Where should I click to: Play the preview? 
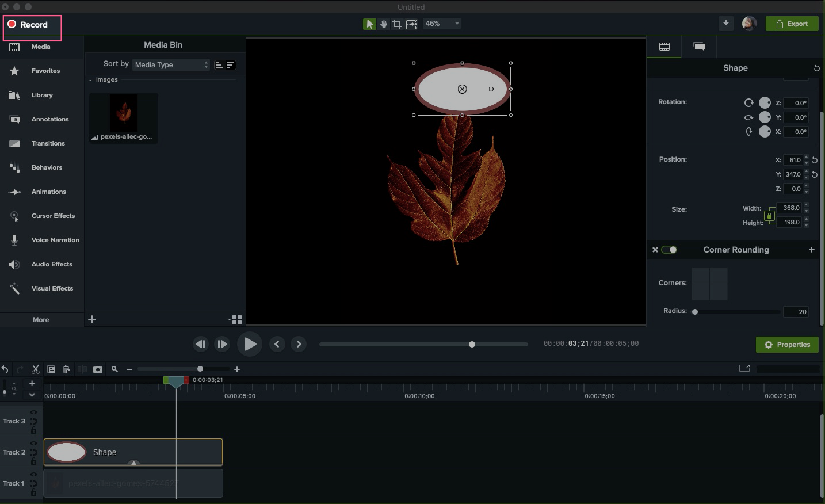pyautogui.click(x=250, y=344)
